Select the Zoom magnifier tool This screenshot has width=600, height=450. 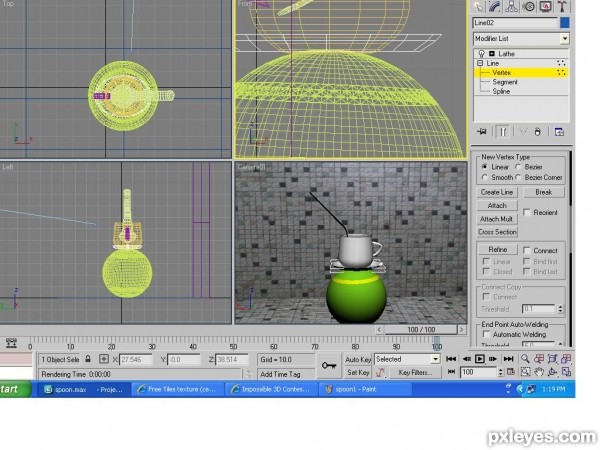coord(525,359)
